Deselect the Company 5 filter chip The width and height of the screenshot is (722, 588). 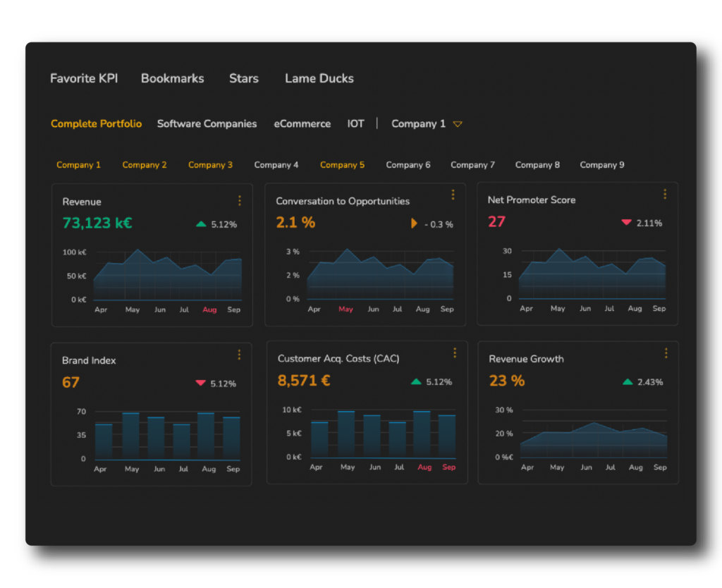pos(342,165)
